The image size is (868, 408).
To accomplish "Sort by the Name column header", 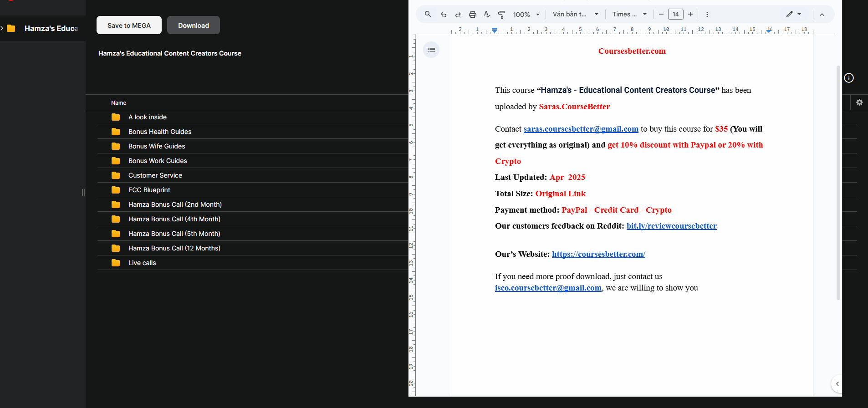I will click(x=119, y=103).
